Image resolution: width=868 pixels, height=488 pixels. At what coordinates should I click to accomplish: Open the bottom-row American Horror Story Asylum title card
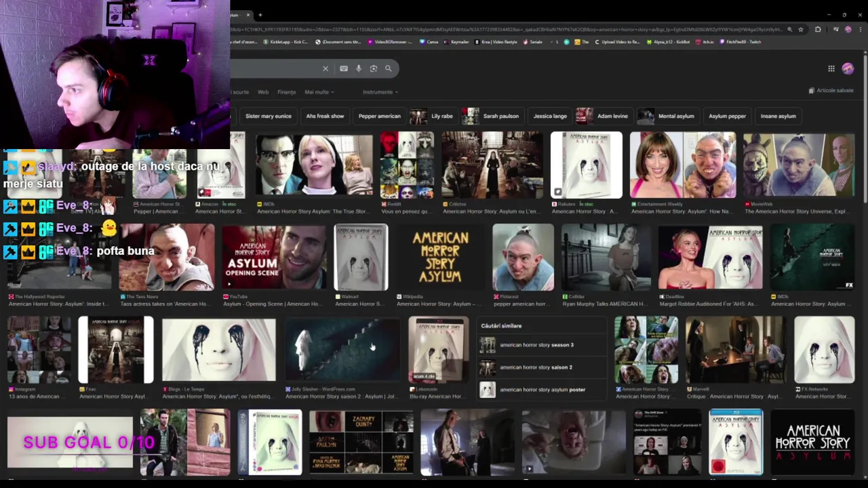tap(812, 442)
